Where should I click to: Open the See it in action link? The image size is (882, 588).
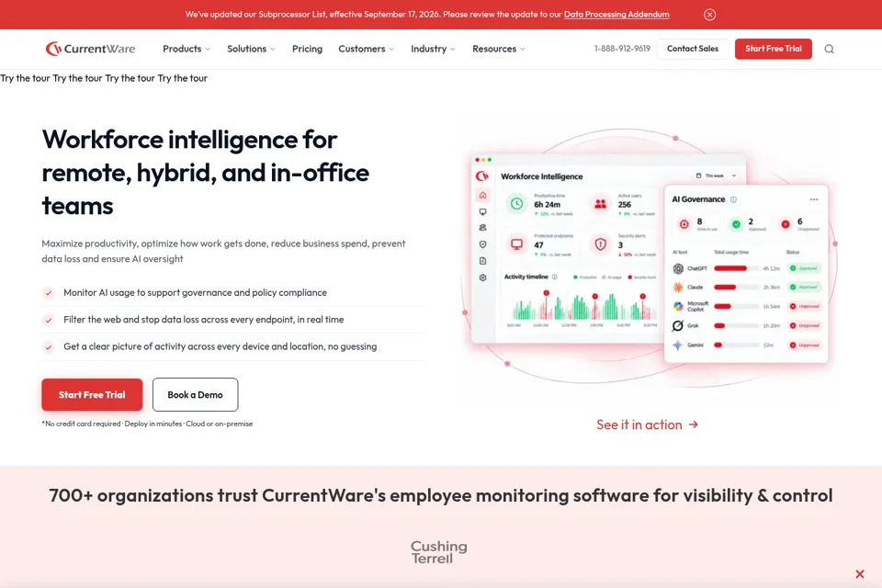(x=647, y=424)
